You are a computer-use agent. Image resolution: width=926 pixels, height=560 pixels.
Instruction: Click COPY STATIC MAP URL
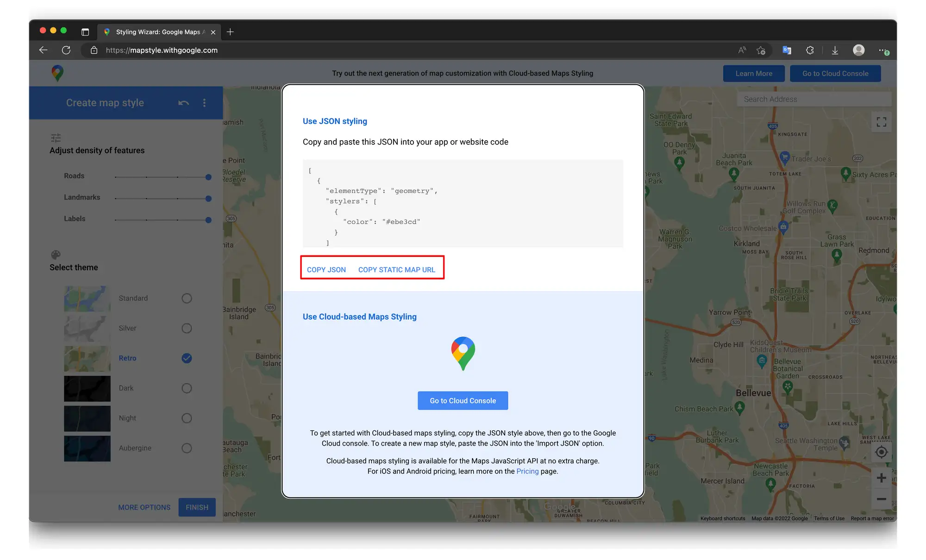pos(397,269)
